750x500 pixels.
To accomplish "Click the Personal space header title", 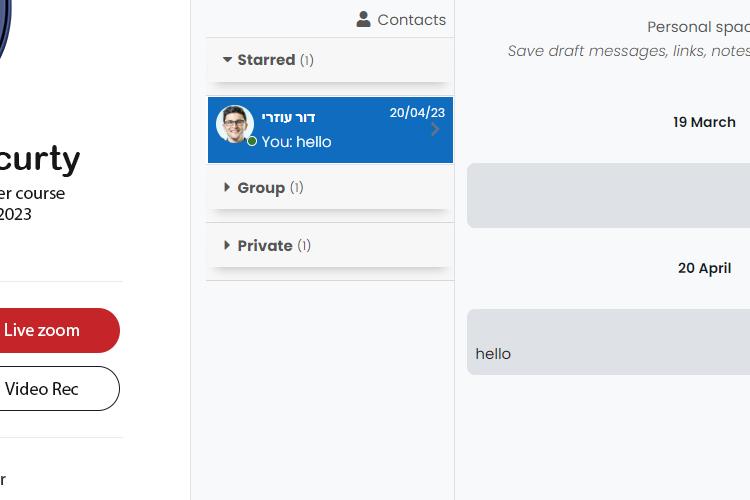I will 698,27.
